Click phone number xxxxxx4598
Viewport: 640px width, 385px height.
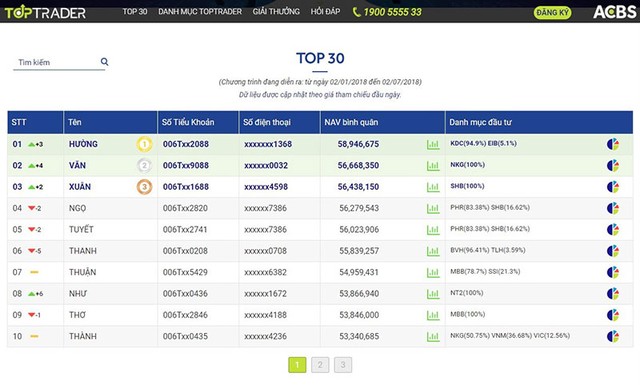coord(266,187)
